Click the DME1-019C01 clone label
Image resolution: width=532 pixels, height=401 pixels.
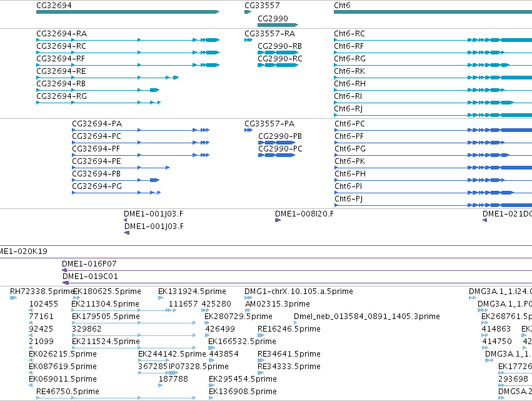90,277
